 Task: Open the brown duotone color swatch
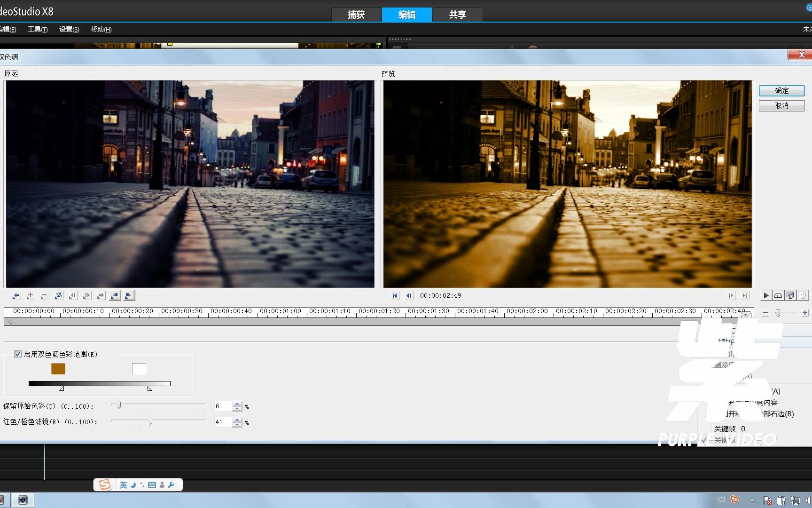pos(58,369)
